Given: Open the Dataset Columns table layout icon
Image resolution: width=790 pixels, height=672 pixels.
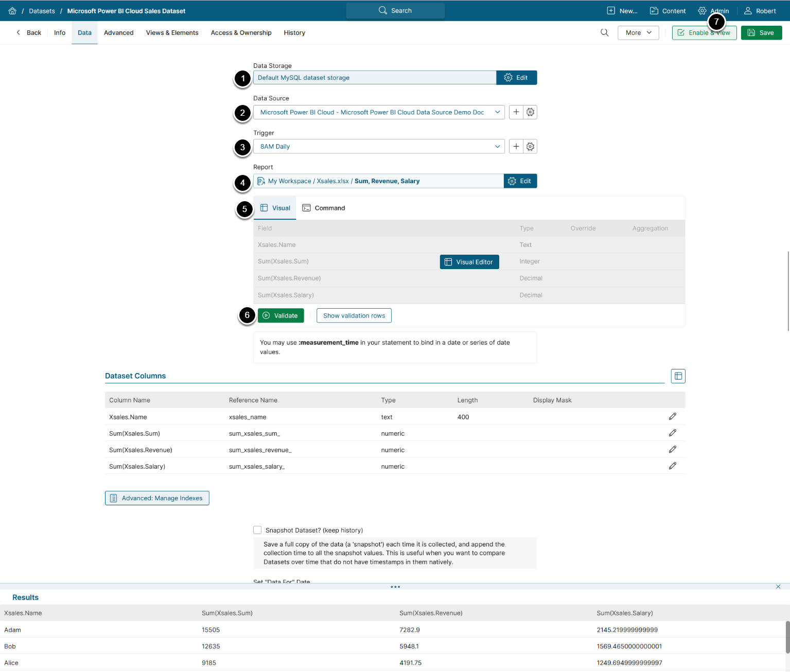Looking at the screenshot, I should [678, 376].
